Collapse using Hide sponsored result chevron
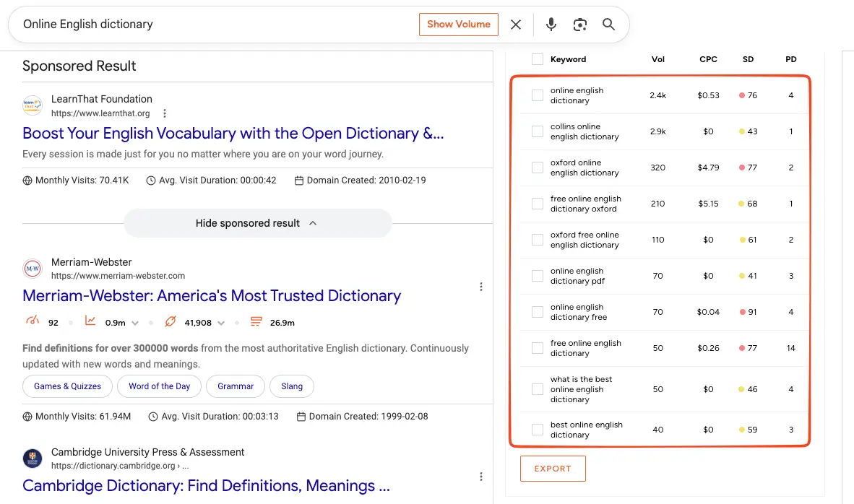The height and width of the screenshot is (504, 854). coord(313,223)
